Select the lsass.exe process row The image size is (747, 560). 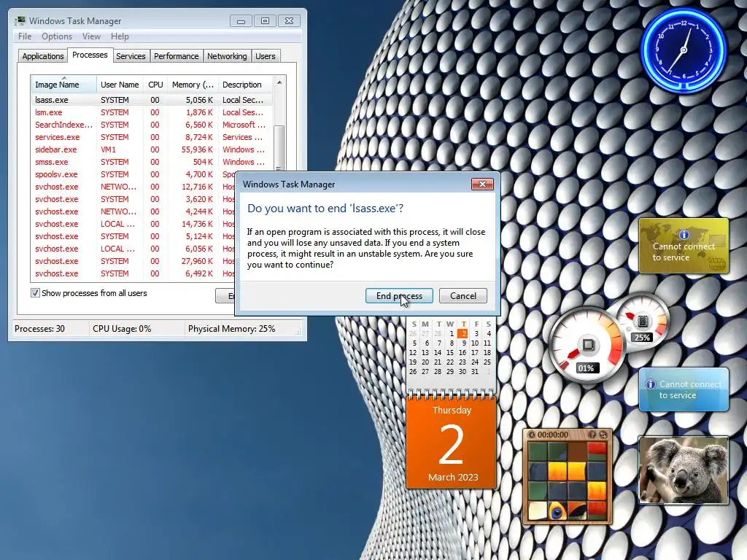tap(152, 100)
